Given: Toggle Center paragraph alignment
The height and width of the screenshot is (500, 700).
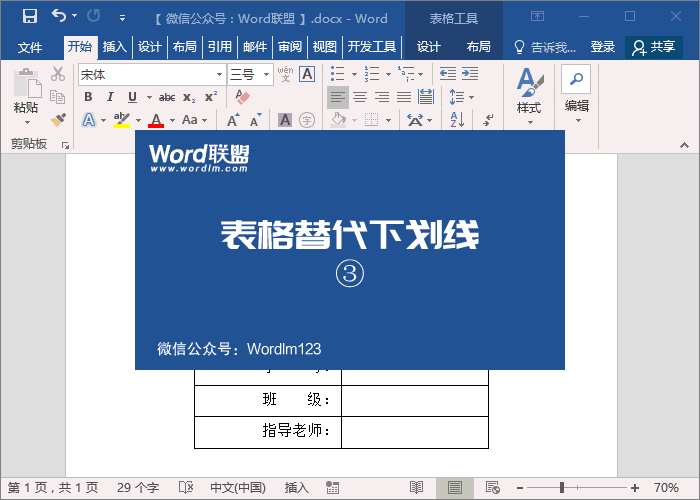Looking at the screenshot, I should (360, 97).
